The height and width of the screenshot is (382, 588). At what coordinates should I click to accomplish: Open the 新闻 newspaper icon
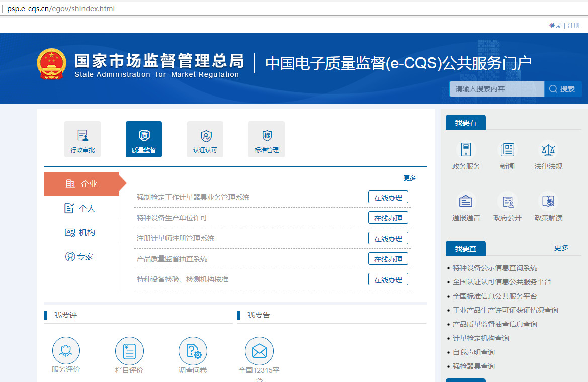click(508, 150)
